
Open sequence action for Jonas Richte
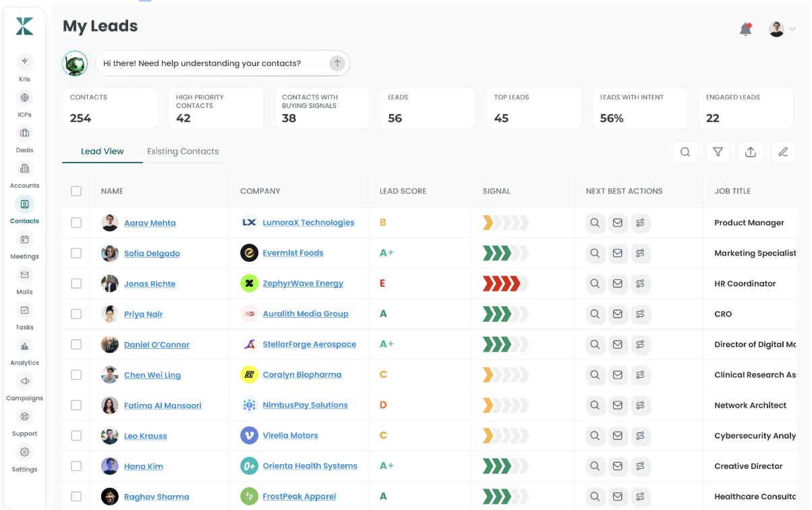pos(640,283)
